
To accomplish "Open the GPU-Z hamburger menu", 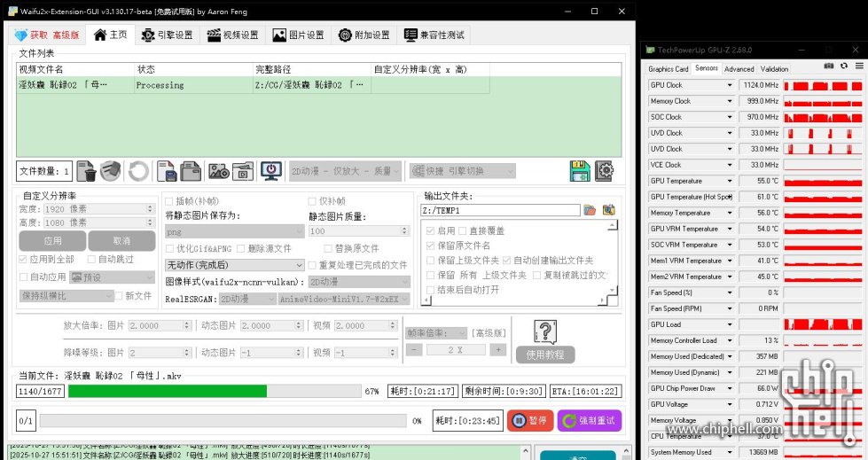I will coord(858,66).
